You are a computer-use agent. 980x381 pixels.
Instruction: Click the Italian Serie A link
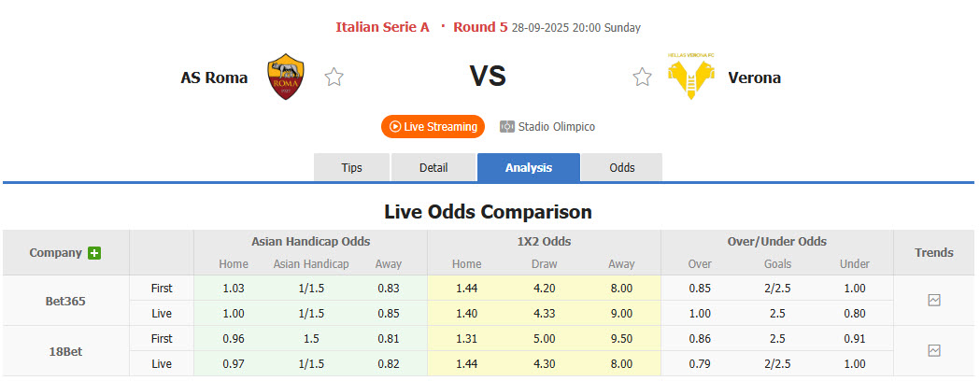tap(382, 27)
